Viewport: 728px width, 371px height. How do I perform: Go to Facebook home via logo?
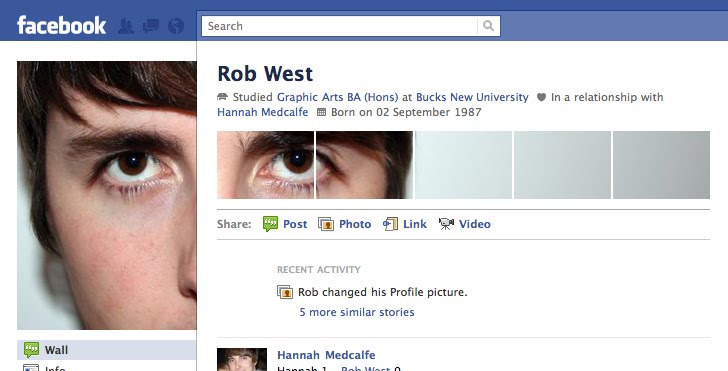(61, 26)
